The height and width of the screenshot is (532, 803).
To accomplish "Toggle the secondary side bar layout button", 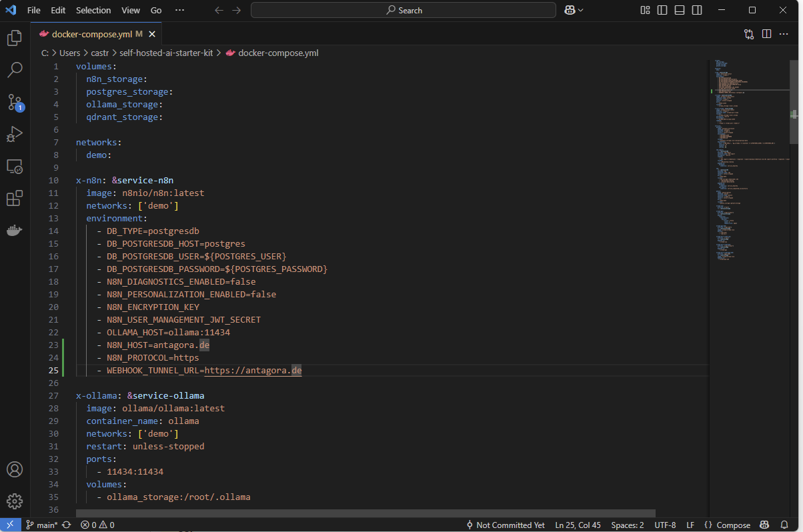I will pos(697,10).
